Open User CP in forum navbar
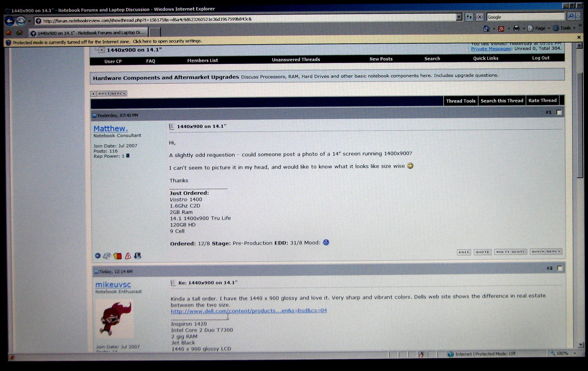The width and height of the screenshot is (588, 371). 113,61
